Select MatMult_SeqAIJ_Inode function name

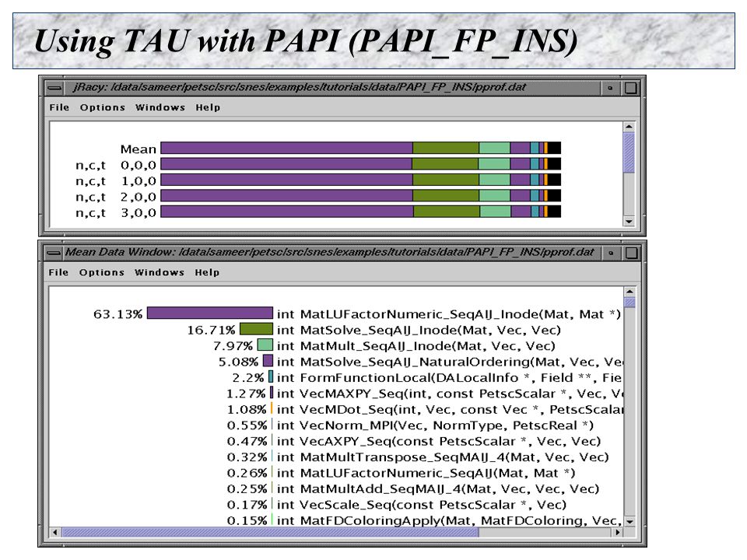(416, 346)
